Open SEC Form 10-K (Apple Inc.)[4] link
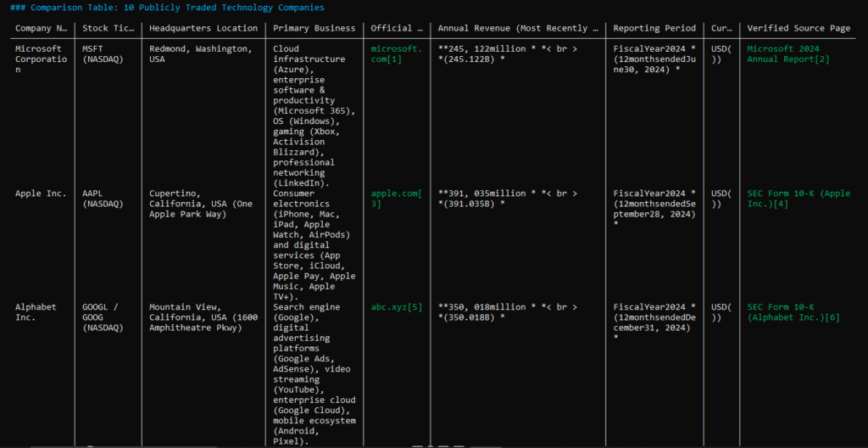Viewport: 868px width, 448px height. pyautogui.click(x=798, y=199)
